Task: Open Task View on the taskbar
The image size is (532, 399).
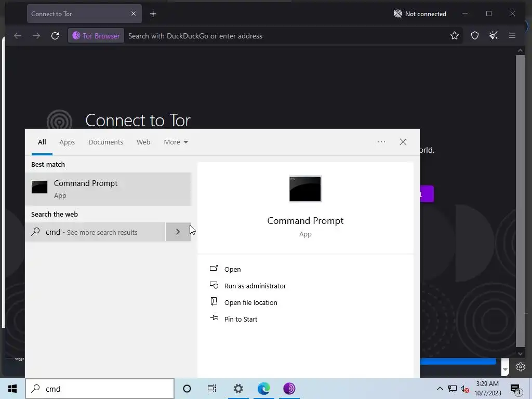Action: tap(212, 389)
